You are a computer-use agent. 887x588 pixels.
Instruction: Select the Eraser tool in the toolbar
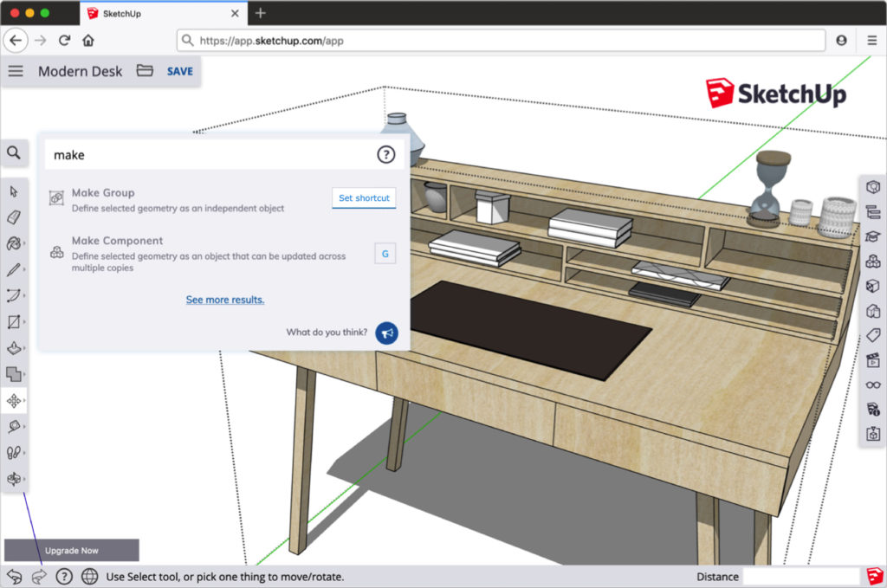(15, 218)
